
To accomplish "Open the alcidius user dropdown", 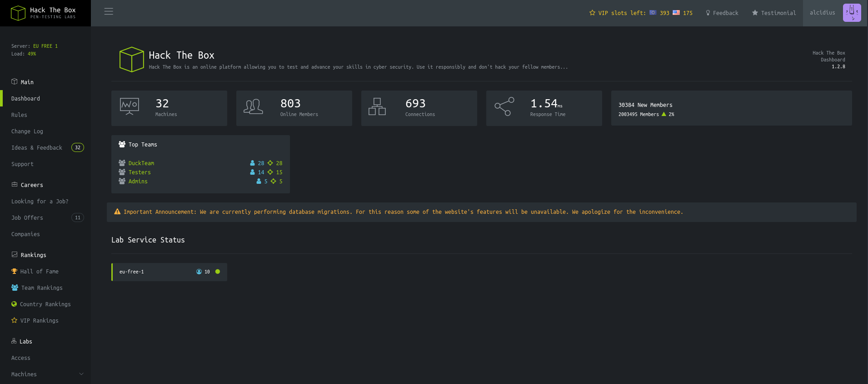I will [x=822, y=13].
